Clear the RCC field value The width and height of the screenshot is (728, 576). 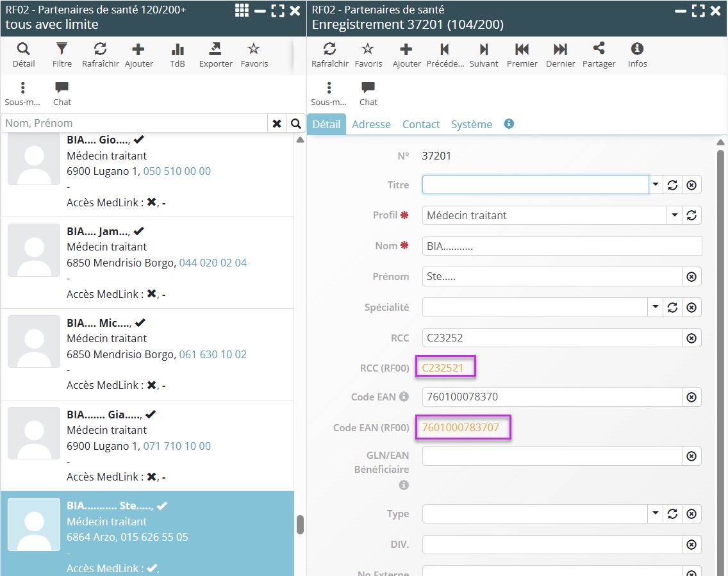[x=691, y=338]
